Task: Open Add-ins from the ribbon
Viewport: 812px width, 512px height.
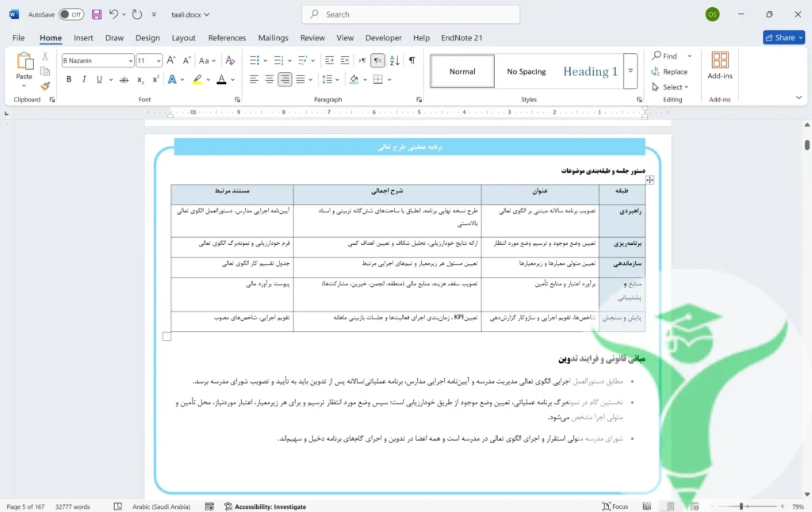Action: click(x=719, y=66)
